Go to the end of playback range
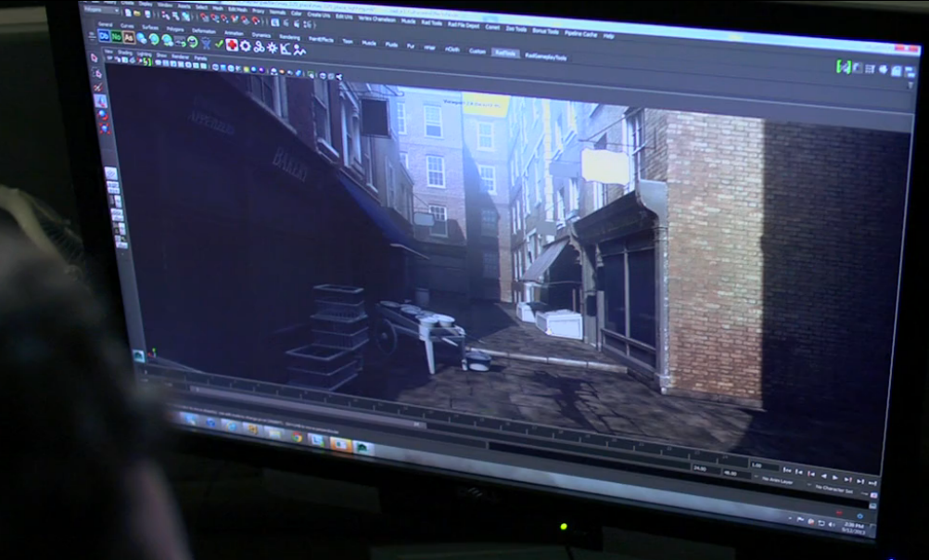 tap(872, 483)
